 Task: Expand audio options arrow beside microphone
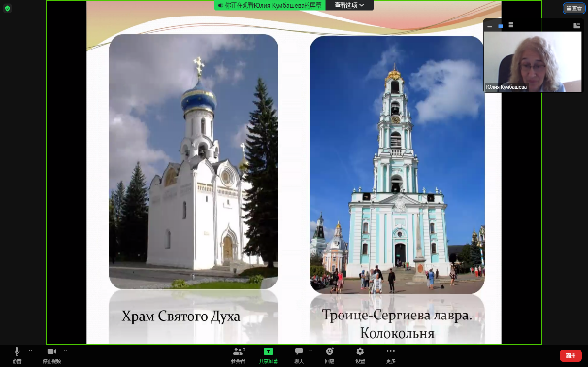click(x=30, y=350)
